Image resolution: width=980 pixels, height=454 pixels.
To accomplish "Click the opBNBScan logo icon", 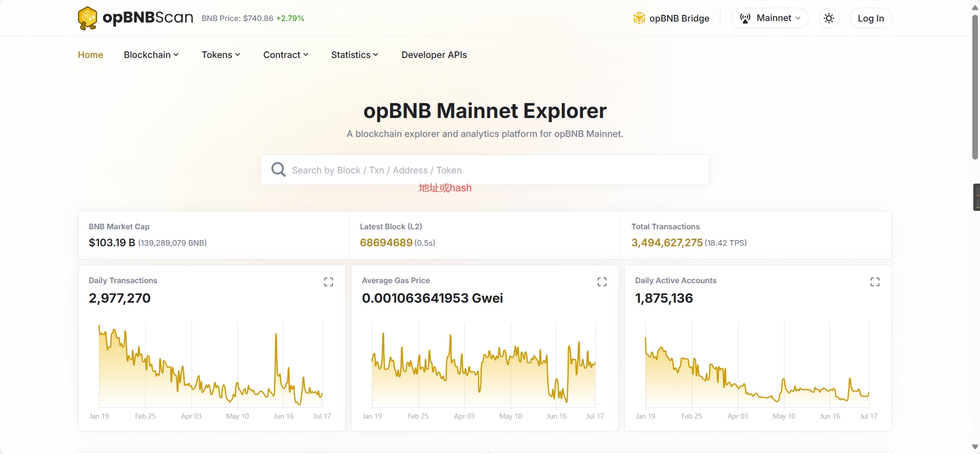I will point(88,18).
